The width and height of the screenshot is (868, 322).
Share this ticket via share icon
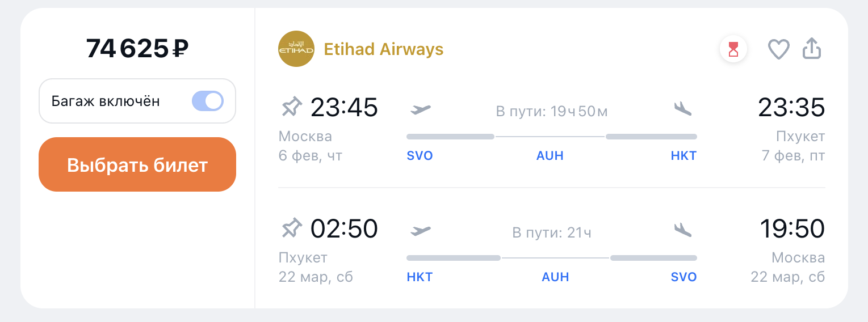click(812, 49)
